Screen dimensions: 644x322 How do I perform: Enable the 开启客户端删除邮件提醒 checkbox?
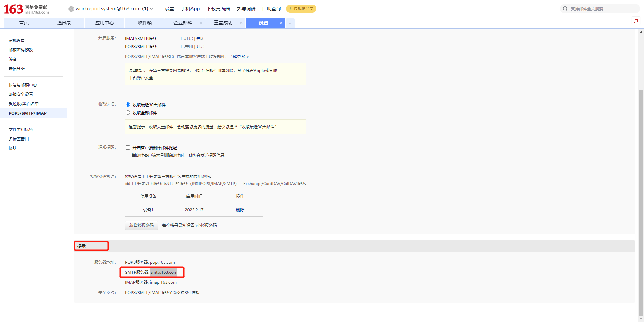128,147
